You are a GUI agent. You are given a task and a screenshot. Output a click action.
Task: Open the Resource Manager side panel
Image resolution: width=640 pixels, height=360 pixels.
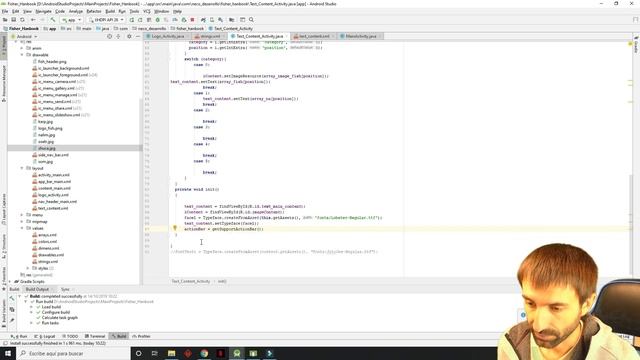pos(4,84)
